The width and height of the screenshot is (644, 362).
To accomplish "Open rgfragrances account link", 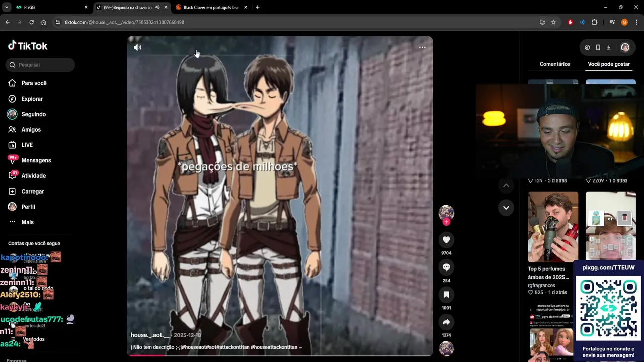I will [541, 285].
